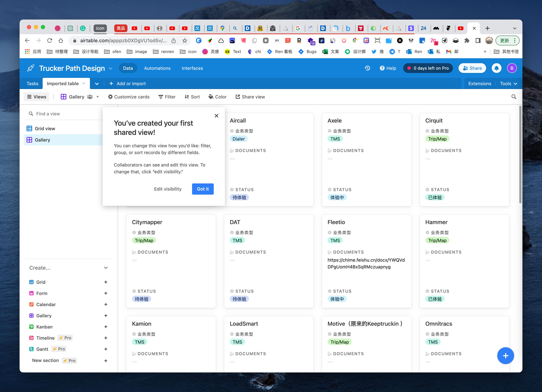Open the Color option
This screenshot has width=542, height=392.
click(217, 97)
